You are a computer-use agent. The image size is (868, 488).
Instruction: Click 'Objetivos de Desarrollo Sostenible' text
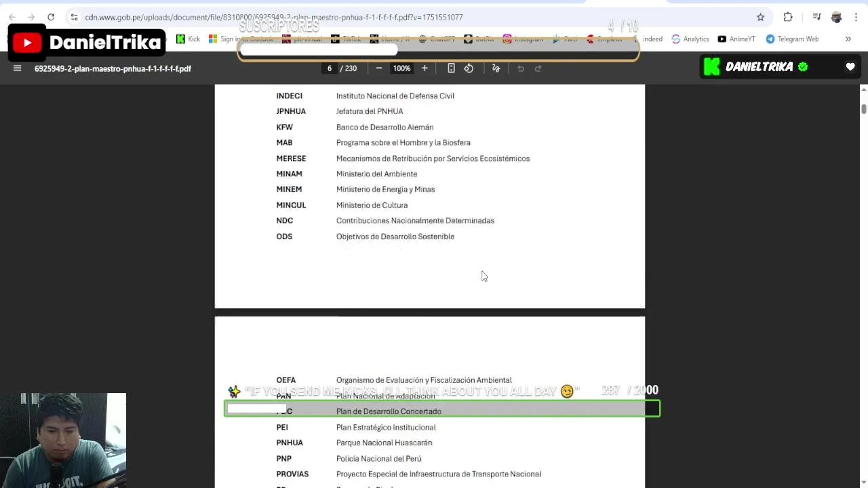point(395,237)
